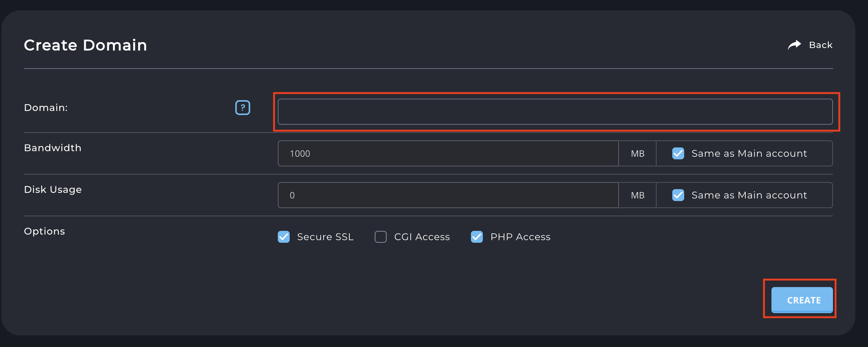Click the Disk Usage MB unit label
The height and width of the screenshot is (347, 868).
click(x=638, y=195)
